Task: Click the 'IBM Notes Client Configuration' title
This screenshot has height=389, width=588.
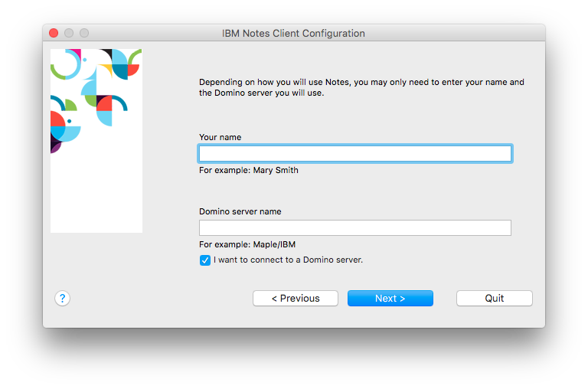Action: 293,34
